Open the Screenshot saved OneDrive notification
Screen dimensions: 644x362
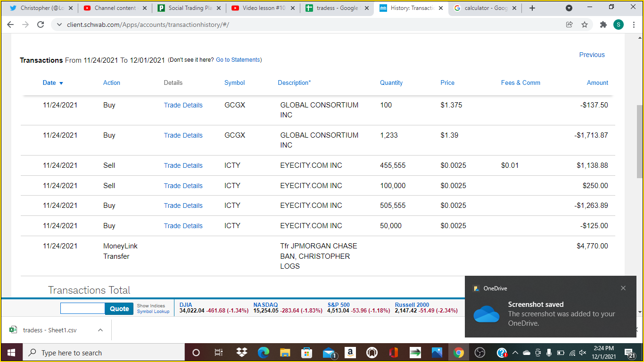pyautogui.click(x=551, y=306)
